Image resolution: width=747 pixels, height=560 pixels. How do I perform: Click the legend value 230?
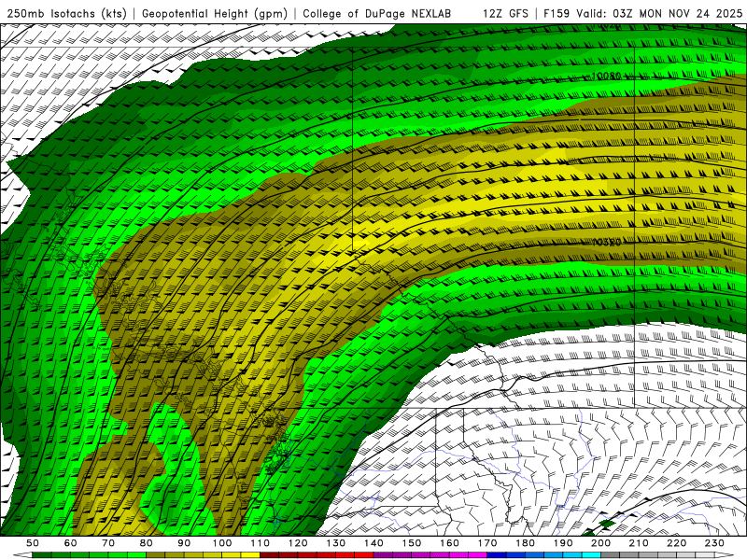714,543
